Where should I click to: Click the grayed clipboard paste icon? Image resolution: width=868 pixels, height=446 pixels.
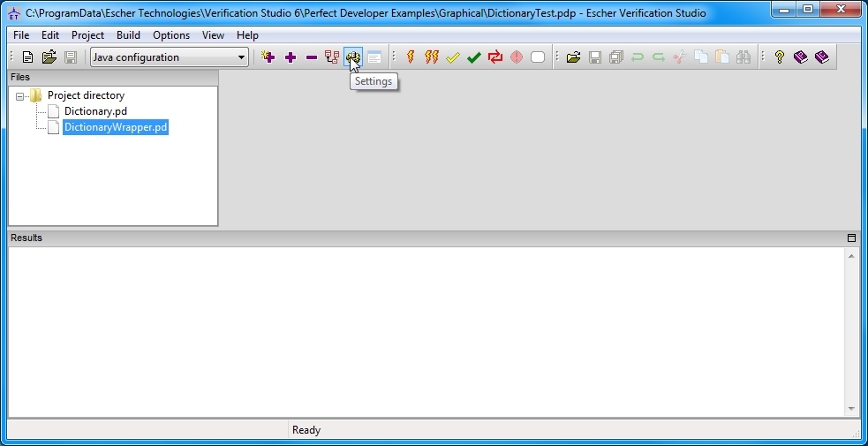tap(721, 57)
